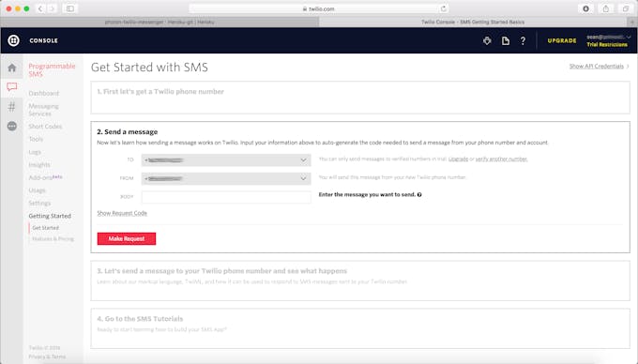The image size is (638, 364).
Task: Open the Phone Numbers hash icon in the sidebar
Action: click(x=12, y=107)
